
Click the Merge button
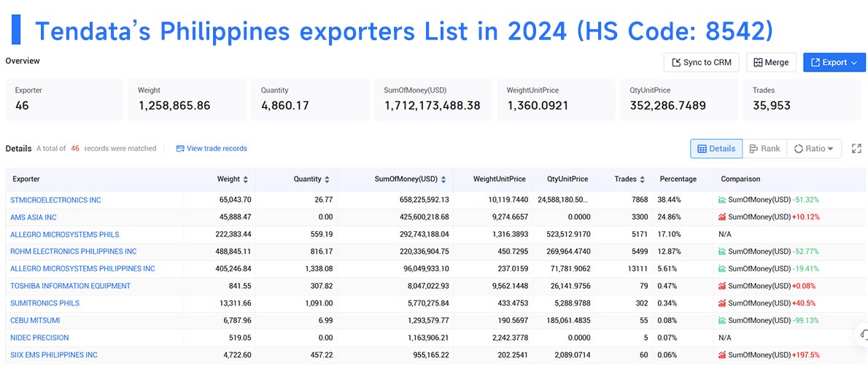(771, 63)
